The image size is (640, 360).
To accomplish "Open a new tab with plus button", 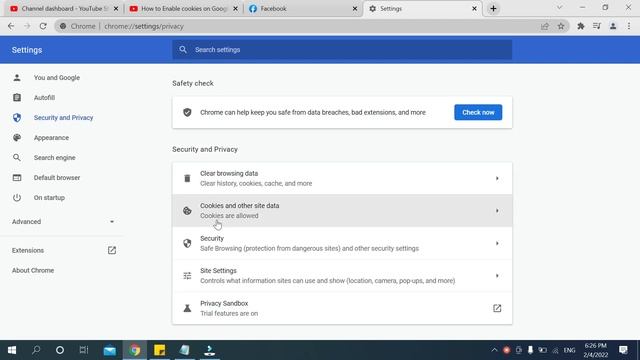I will [493, 9].
